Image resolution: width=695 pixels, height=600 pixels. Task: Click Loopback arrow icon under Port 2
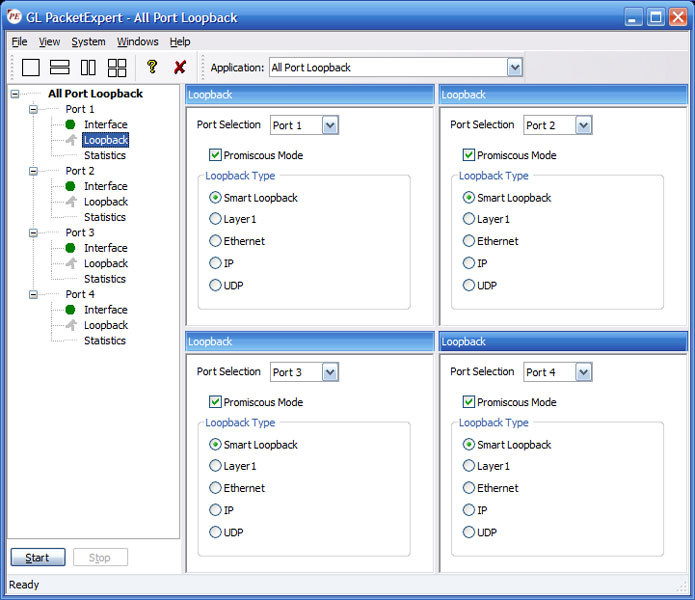coord(71,202)
